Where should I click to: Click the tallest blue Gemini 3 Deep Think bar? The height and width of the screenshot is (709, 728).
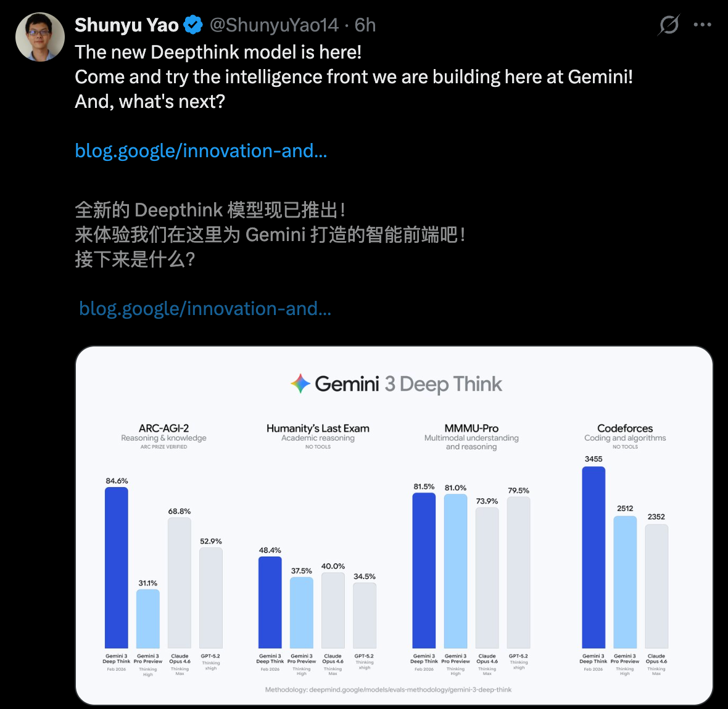pyautogui.click(x=593, y=555)
